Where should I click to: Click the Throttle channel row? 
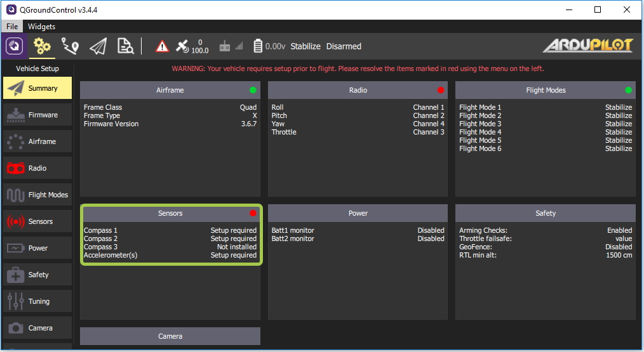(x=358, y=132)
